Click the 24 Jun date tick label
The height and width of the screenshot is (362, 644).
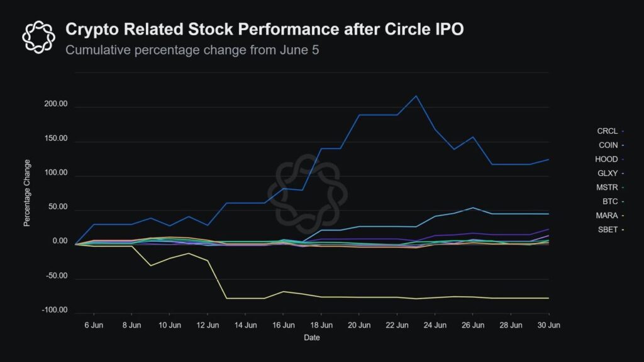(x=435, y=325)
